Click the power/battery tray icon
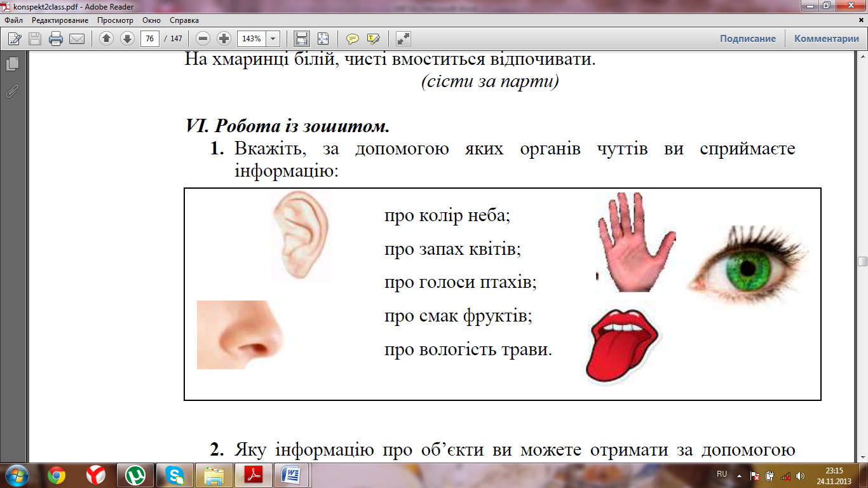The image size is (868, 488). click(x=770, y=475)
